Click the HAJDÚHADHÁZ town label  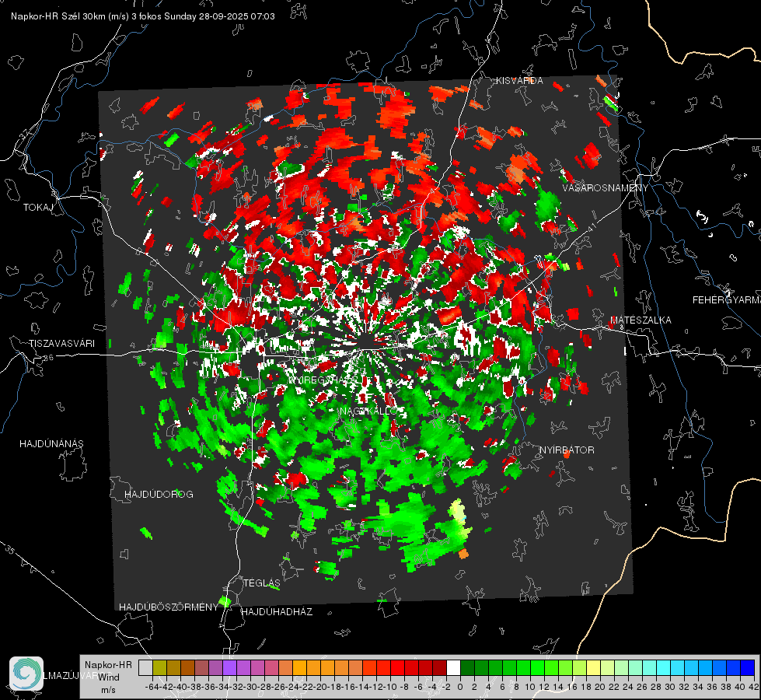[x=277, y=612]
